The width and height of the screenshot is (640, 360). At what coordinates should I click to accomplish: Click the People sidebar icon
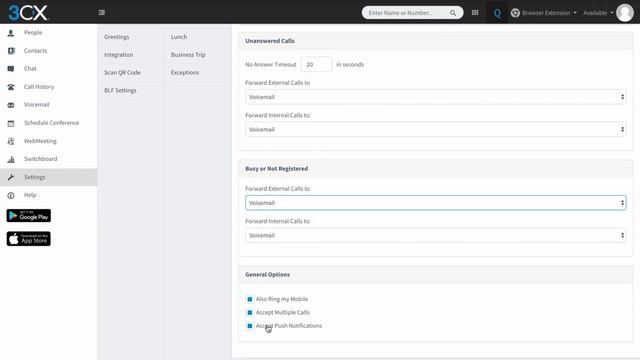(11, 33)
